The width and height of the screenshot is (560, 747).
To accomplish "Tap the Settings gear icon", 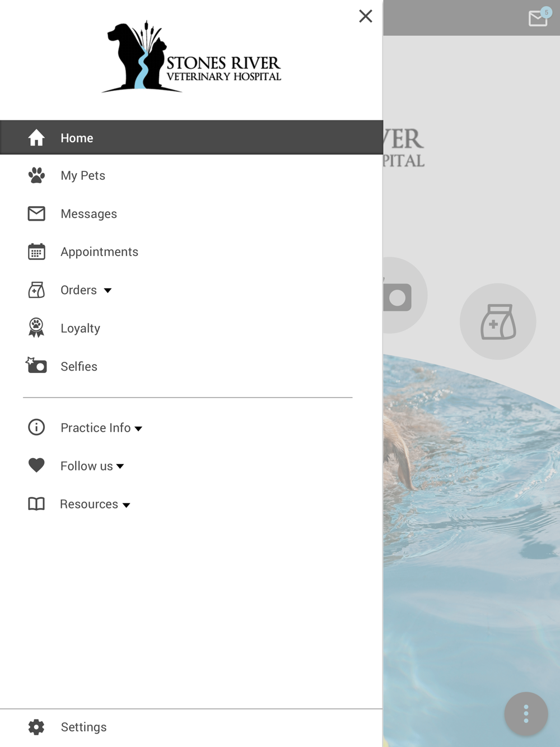I will 36,727.
